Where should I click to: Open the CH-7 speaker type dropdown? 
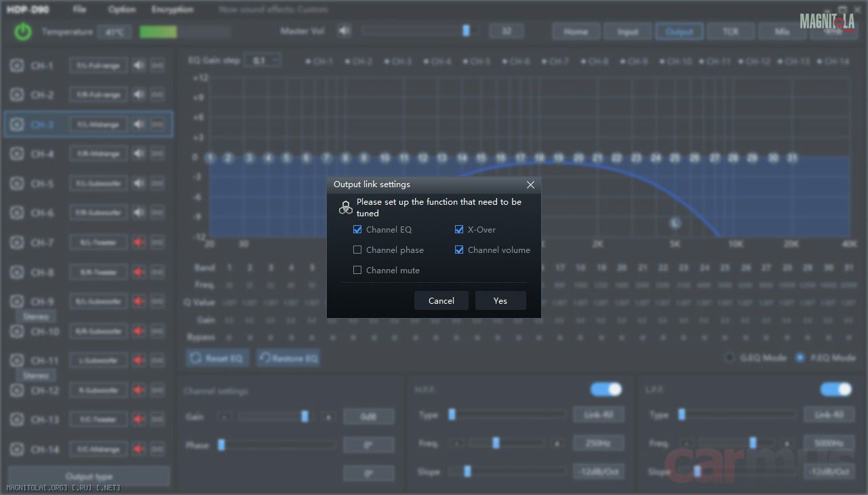98,243
